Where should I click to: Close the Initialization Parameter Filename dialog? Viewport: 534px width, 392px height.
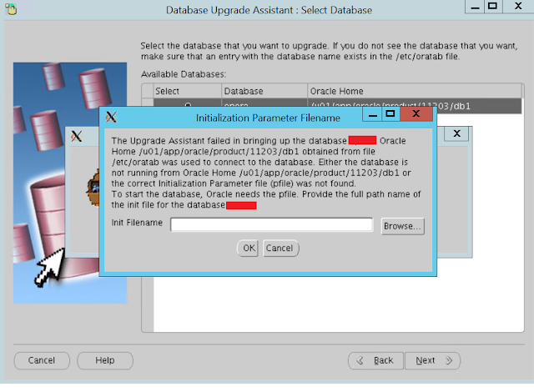[x=416, y=114]
